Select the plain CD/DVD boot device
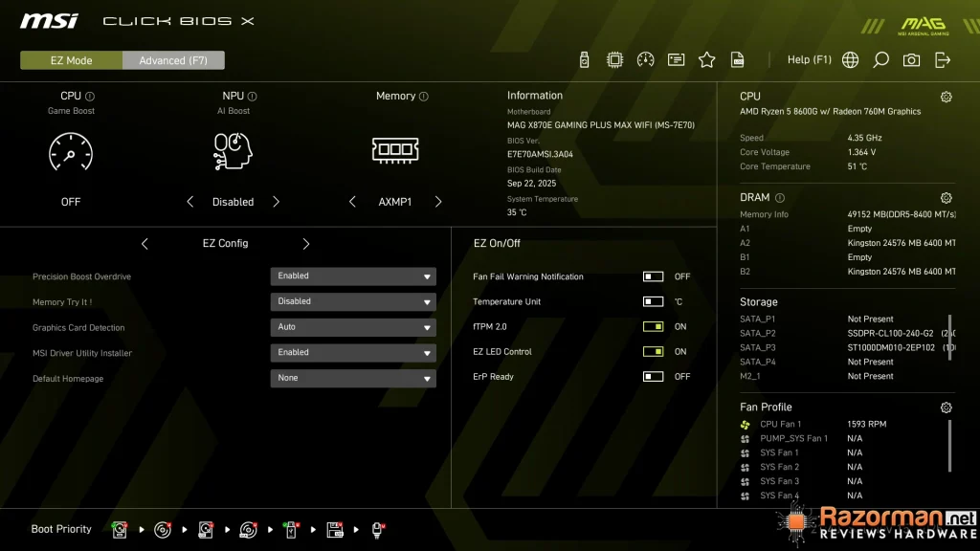The width and height of the screenshot is (980, 551). pos(163,530)
